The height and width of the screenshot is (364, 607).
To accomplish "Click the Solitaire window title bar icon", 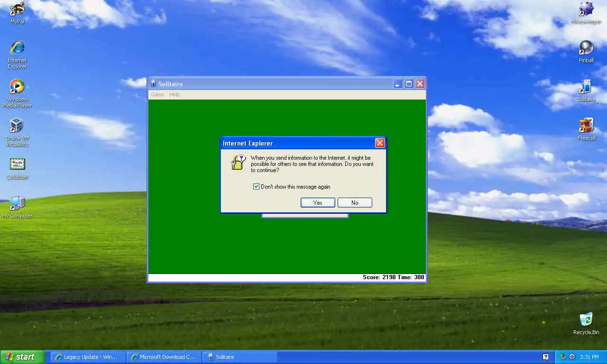I will pos(153,84).
